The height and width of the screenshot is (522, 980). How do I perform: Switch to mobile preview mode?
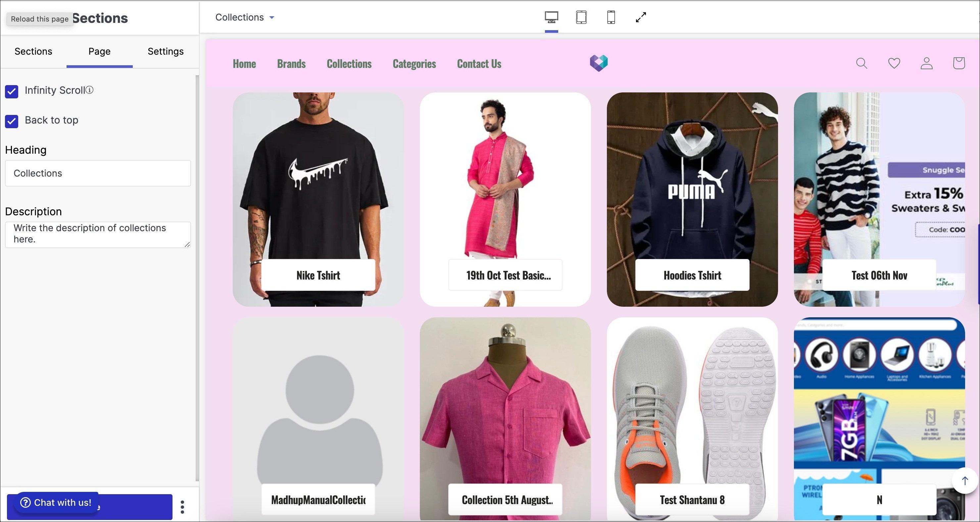point(611,18)
